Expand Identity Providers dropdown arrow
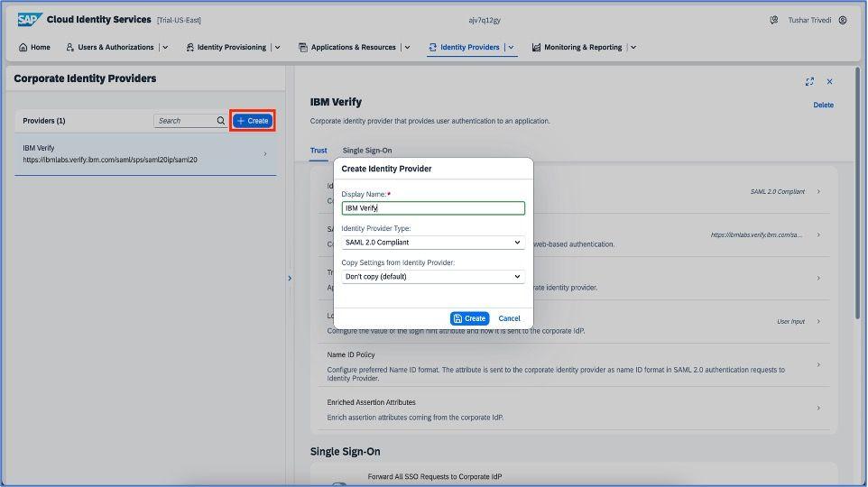This screenshot has width=868, height=487. pos(511,48)
